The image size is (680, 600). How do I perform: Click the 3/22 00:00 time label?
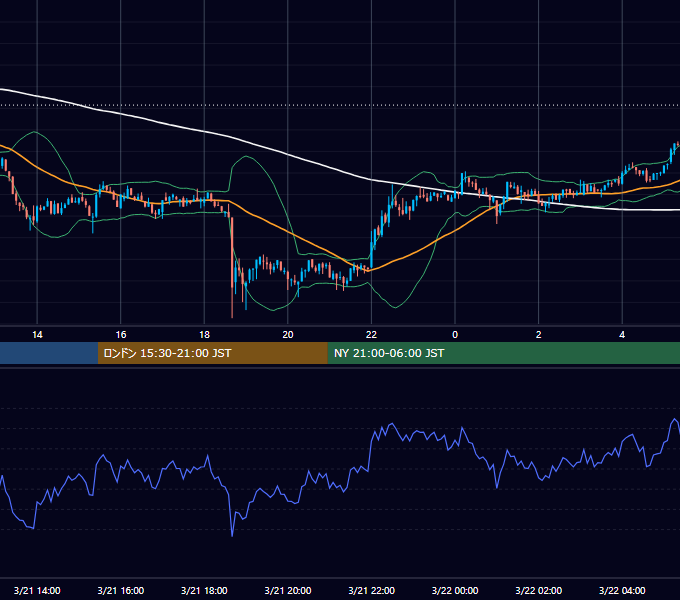coord(455,590)
